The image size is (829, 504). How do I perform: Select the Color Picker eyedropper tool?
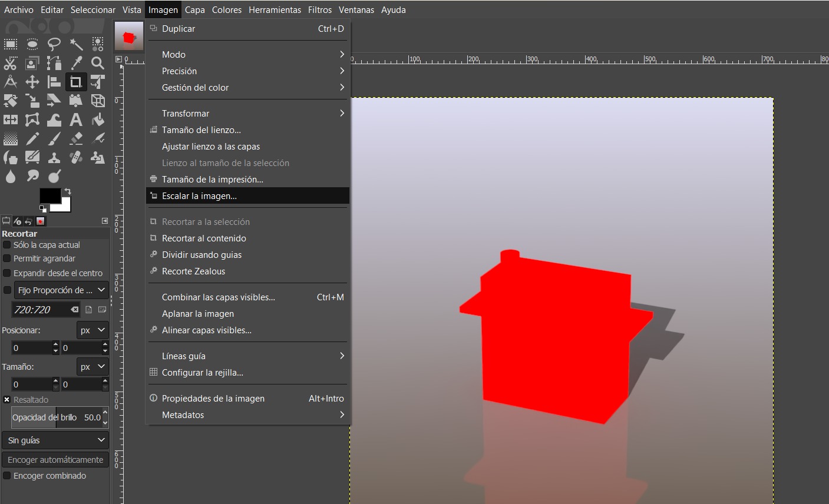coord(76,63)
